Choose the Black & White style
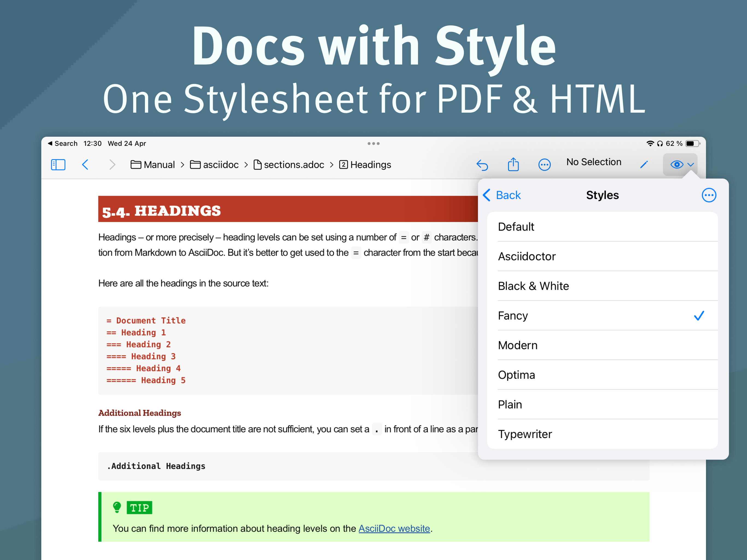The width and height of the screenshot is (747, 560). [602, 286]
